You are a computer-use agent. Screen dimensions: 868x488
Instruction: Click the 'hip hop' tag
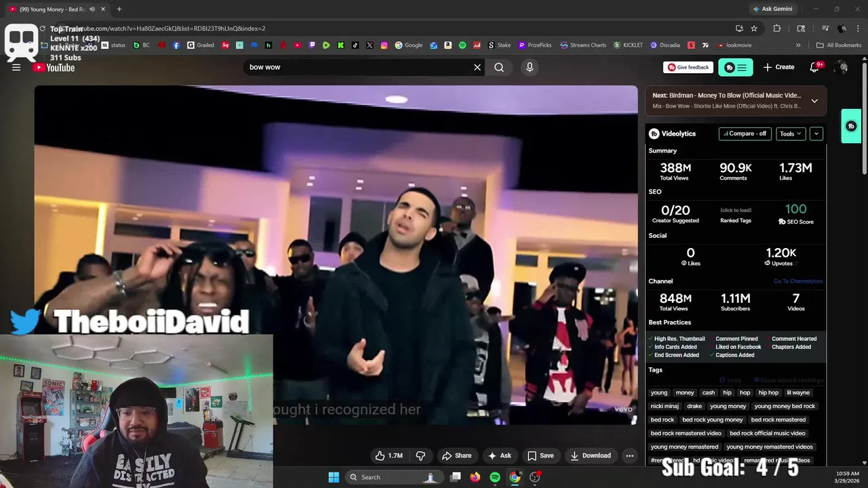coord(768,392)
